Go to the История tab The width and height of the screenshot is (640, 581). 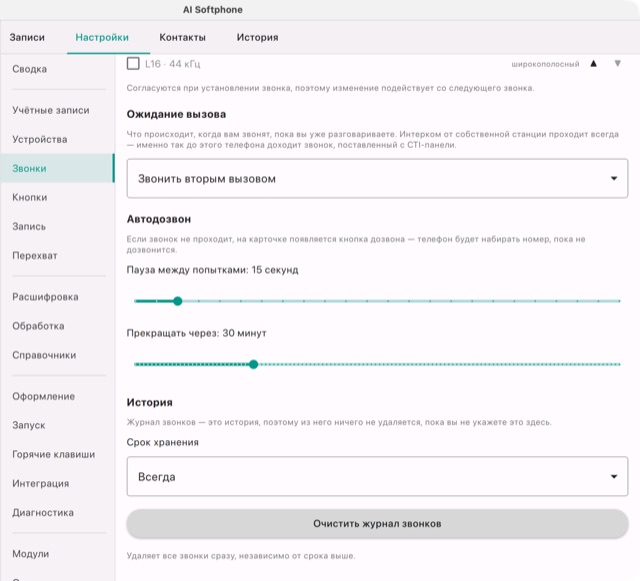click(x=258, y=38)
